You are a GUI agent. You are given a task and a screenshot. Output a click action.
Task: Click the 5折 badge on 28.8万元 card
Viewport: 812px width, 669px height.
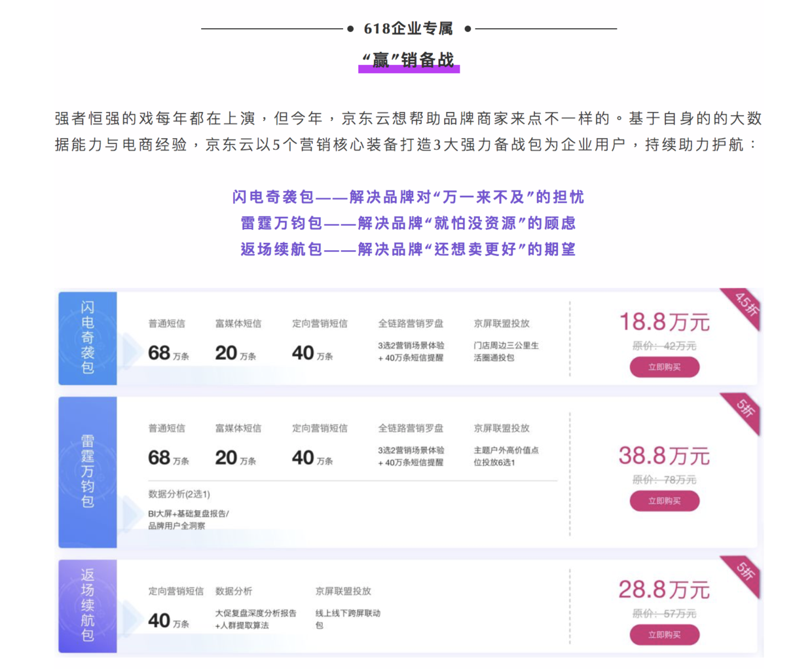745,571
